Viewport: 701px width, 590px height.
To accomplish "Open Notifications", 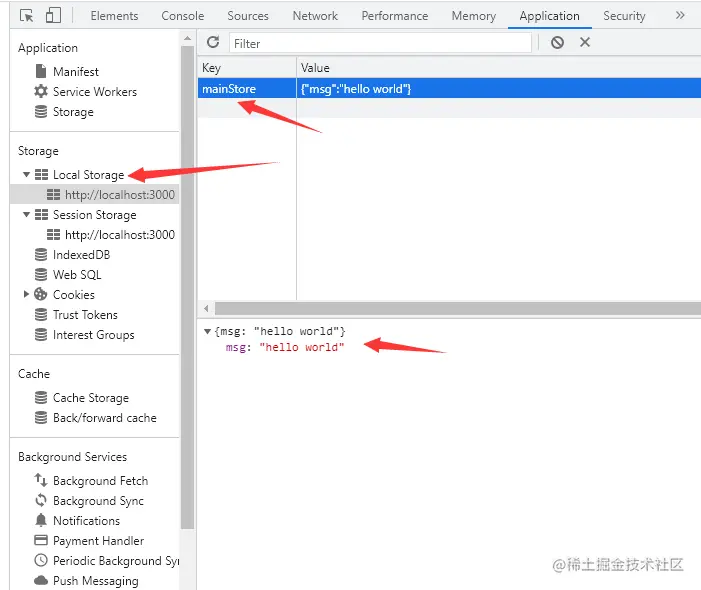I will point(86,521).
